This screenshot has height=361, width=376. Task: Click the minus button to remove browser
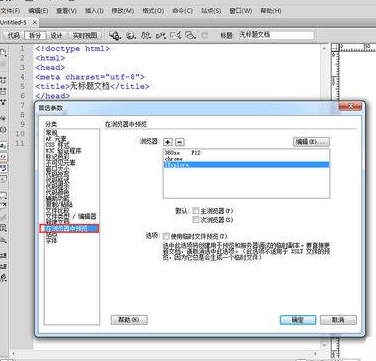tap(180, 142)
